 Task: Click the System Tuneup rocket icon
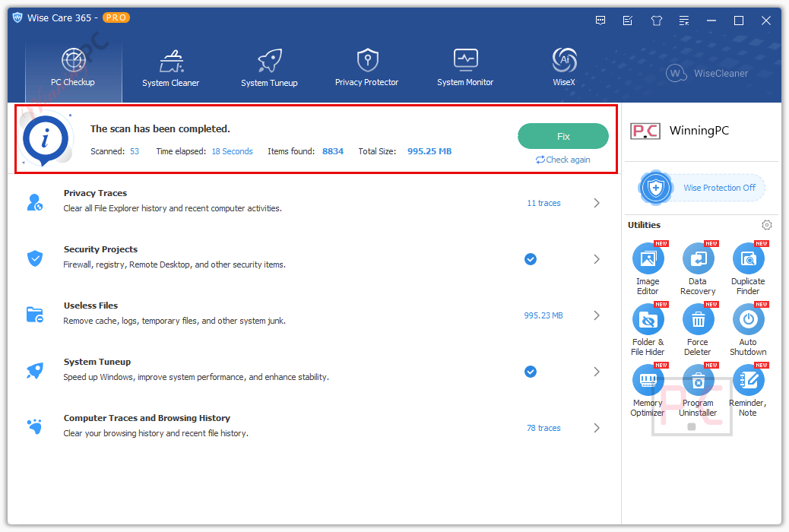click(x=35, y=372)
